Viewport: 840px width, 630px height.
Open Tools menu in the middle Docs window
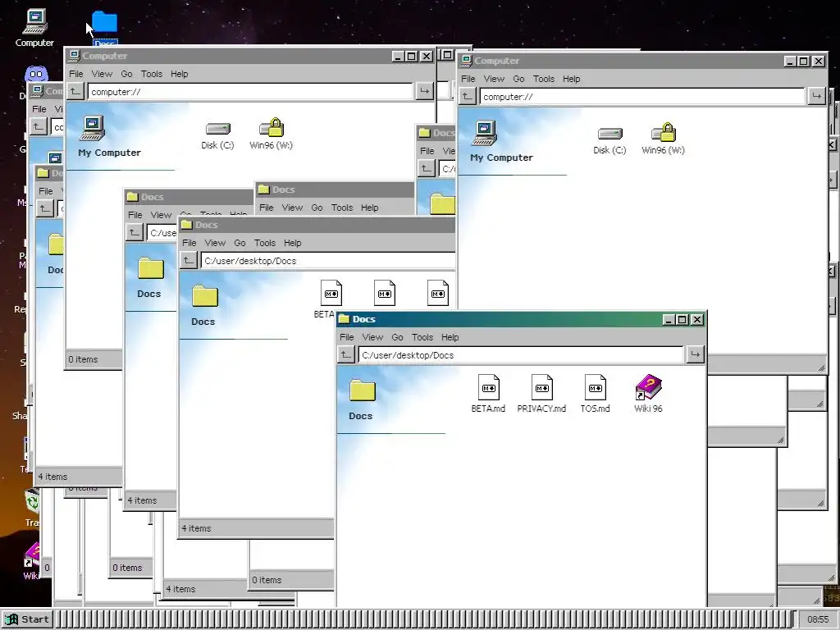[x=265, y=243]
